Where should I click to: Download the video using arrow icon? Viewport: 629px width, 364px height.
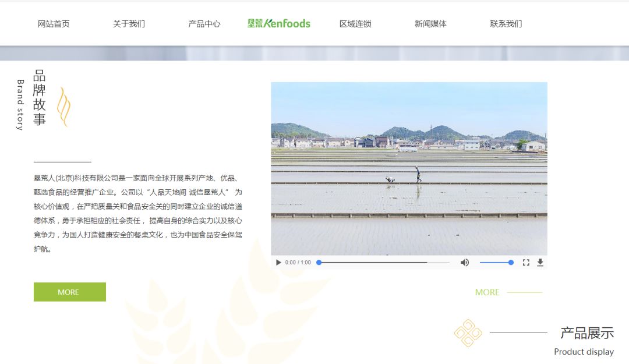(x=540, y=263)
